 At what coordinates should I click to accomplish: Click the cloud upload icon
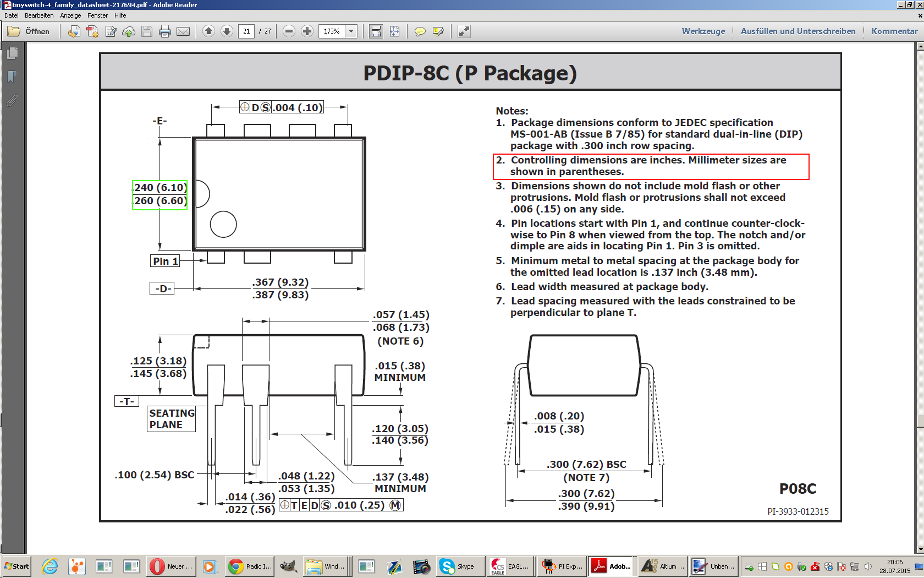pos(129,31)
